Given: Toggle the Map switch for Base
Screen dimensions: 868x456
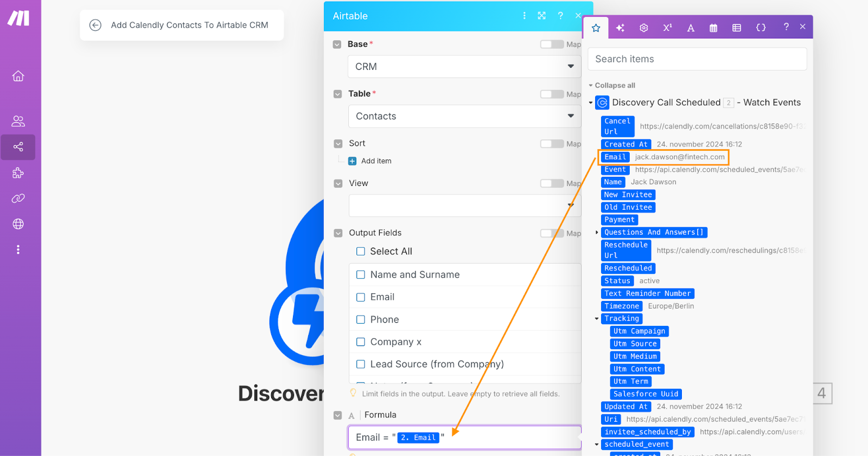Looking at the screenshot, I should coord(552,44).
